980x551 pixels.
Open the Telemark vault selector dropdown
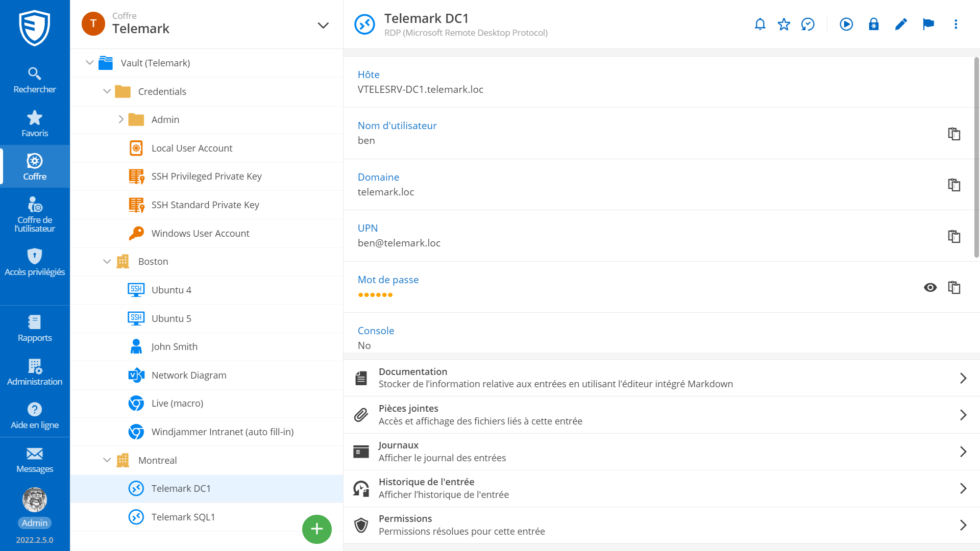point(323,25)
